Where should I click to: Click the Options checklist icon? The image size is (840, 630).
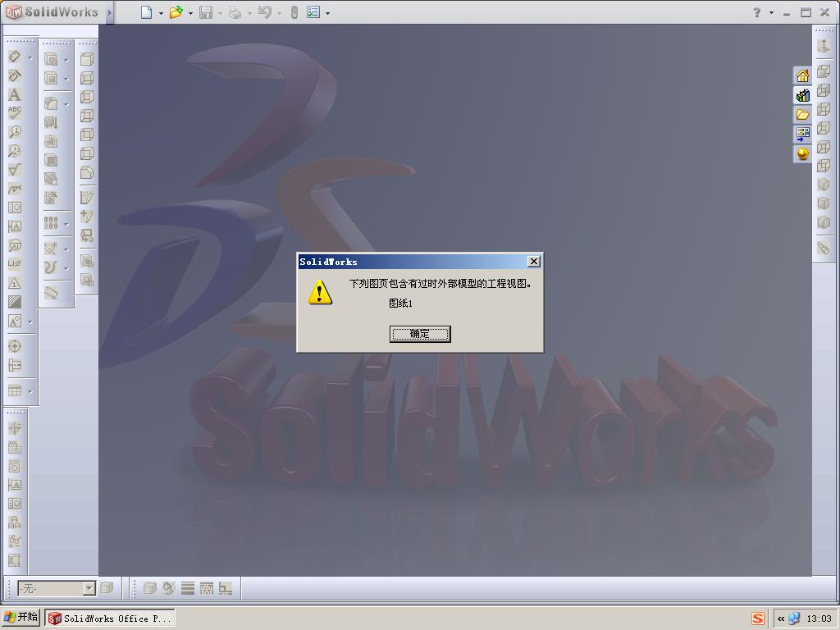click(x=313, y=12)
